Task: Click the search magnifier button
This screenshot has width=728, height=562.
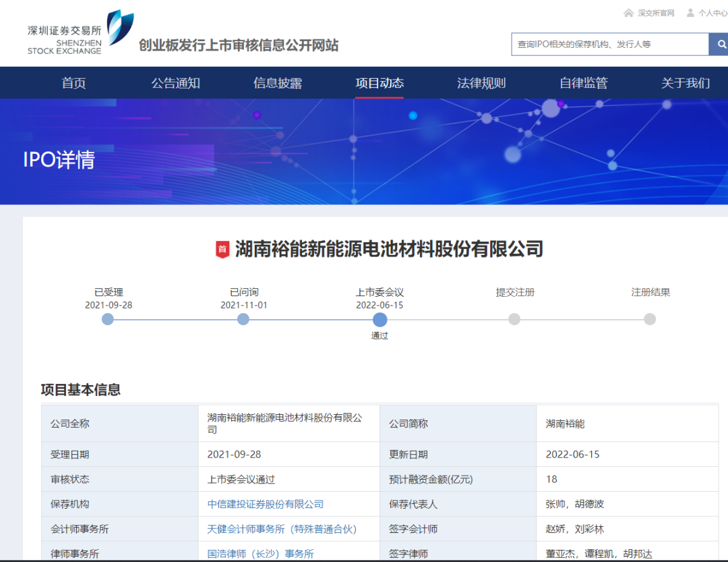Action: click(720, 44)
